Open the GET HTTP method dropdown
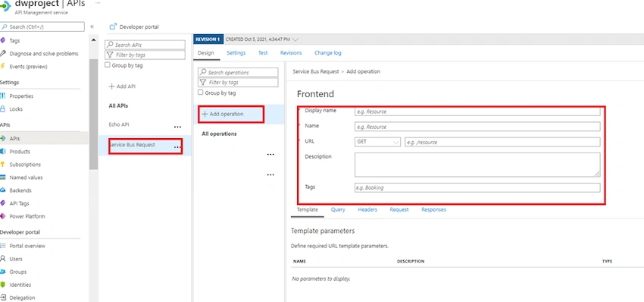644x302 pixels. (378, 142)
